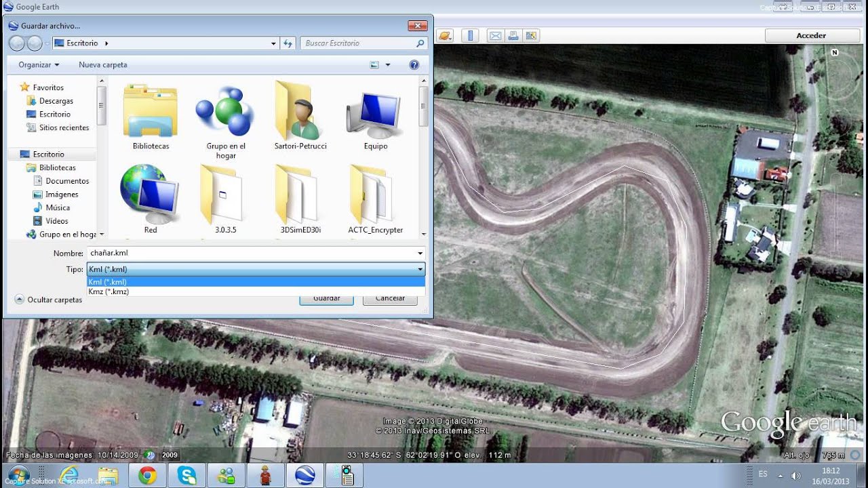Screen dimensions: 868x488
Task: Click the Acceder sign-in button
Action: [811, 35]
